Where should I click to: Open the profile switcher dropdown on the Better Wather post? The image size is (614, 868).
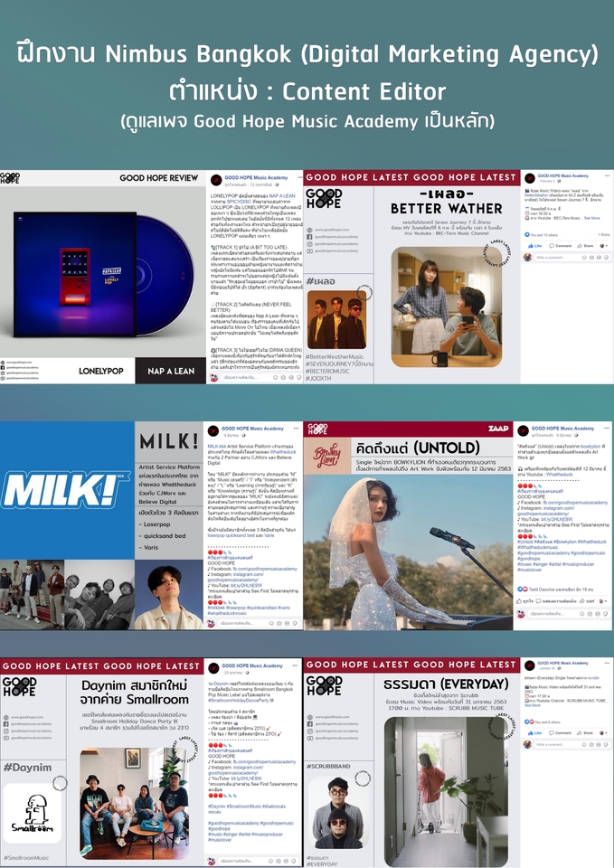[x=603, y=246]
